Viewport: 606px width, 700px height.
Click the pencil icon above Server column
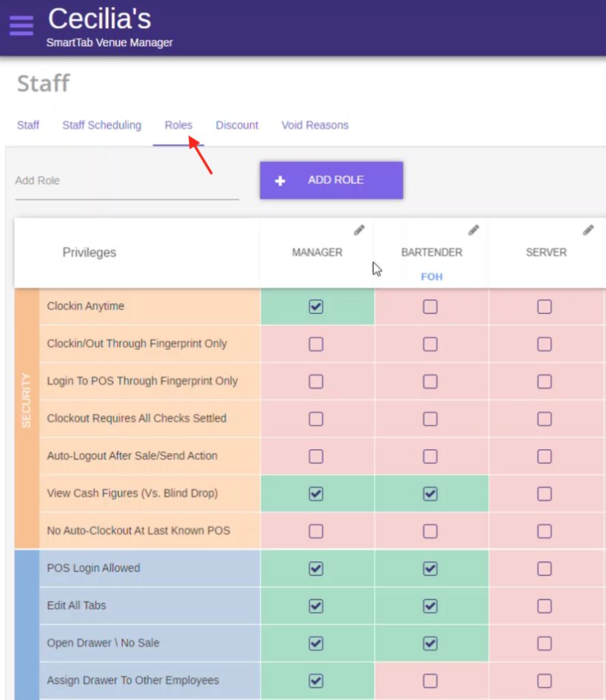pyautogui.click(x=588, y=230)
